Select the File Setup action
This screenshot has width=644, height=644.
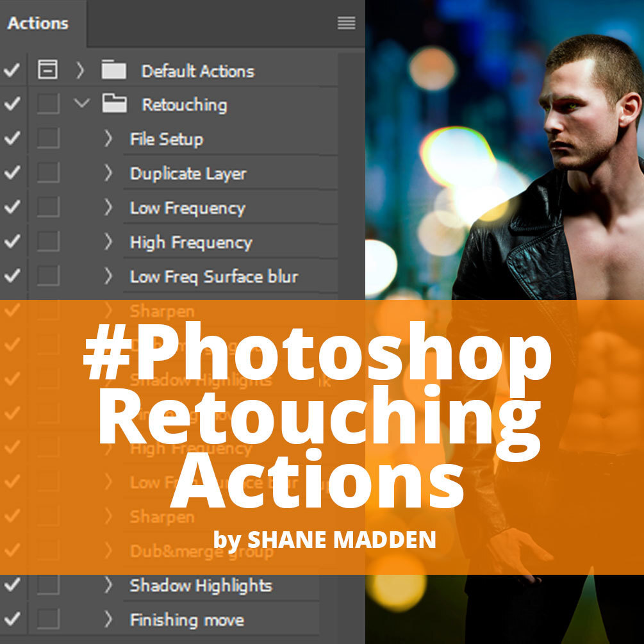[167, 139]
